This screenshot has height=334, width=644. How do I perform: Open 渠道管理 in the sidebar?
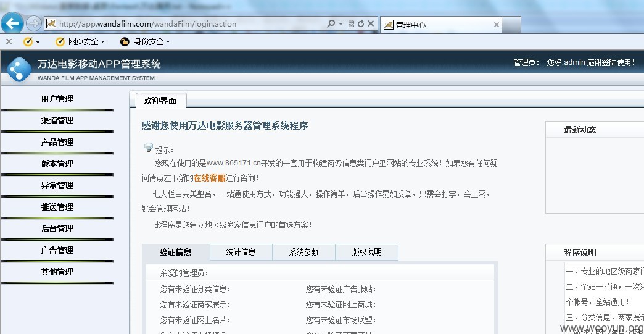[57, 121]
